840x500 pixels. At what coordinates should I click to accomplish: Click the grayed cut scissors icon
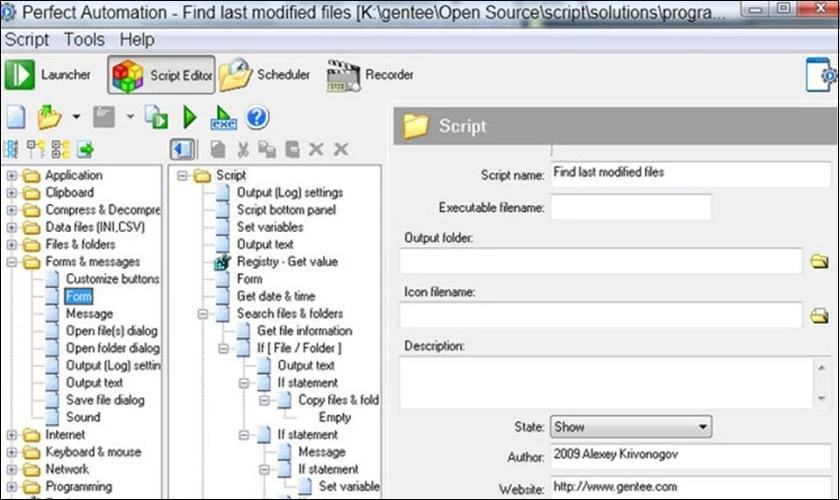(243, 150)
